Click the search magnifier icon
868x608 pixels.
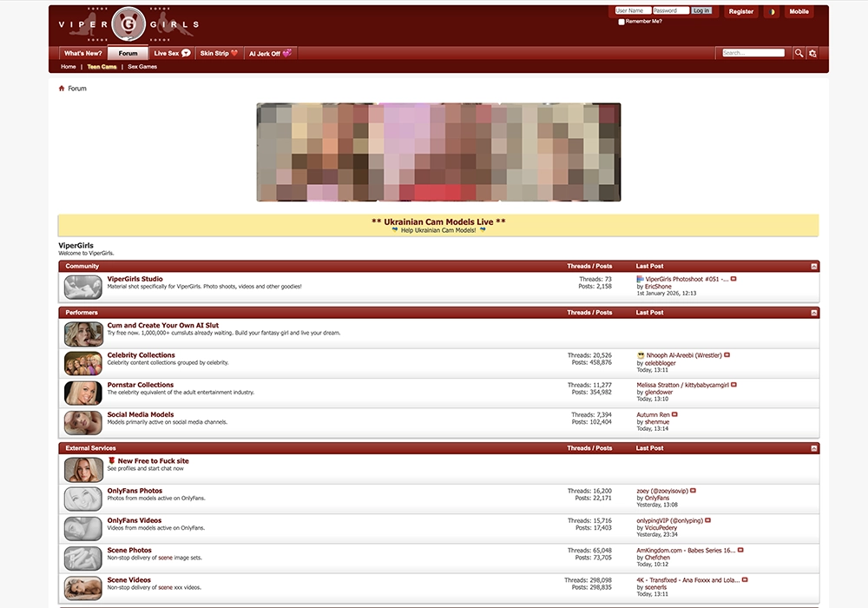799,52
